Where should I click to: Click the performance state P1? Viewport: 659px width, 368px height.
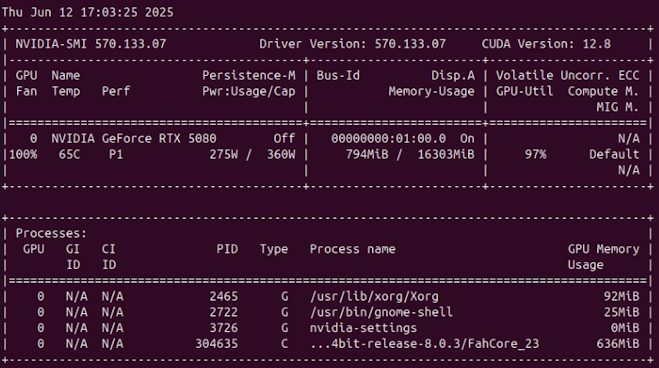click(116, 155)
